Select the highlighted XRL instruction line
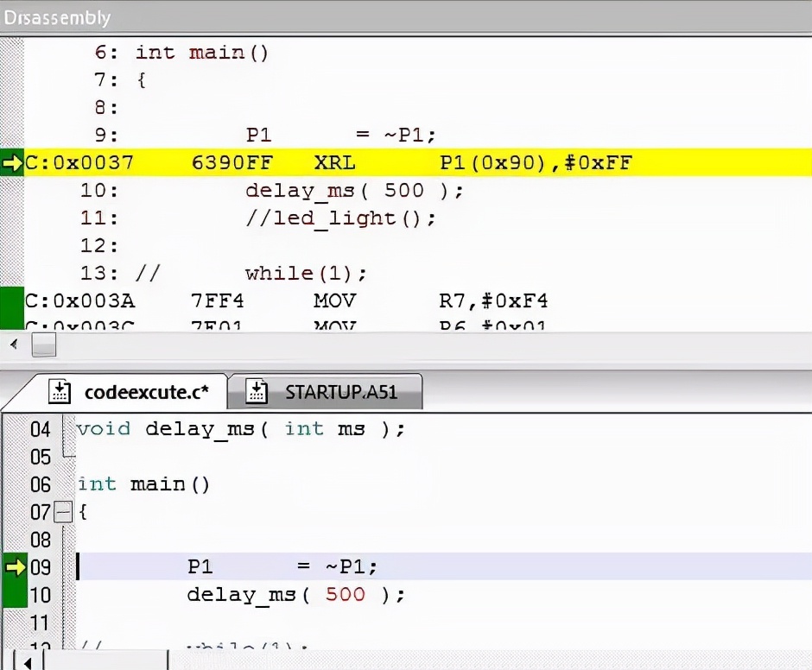Viewport: 812px width, 670px height. tap(406, 162)
